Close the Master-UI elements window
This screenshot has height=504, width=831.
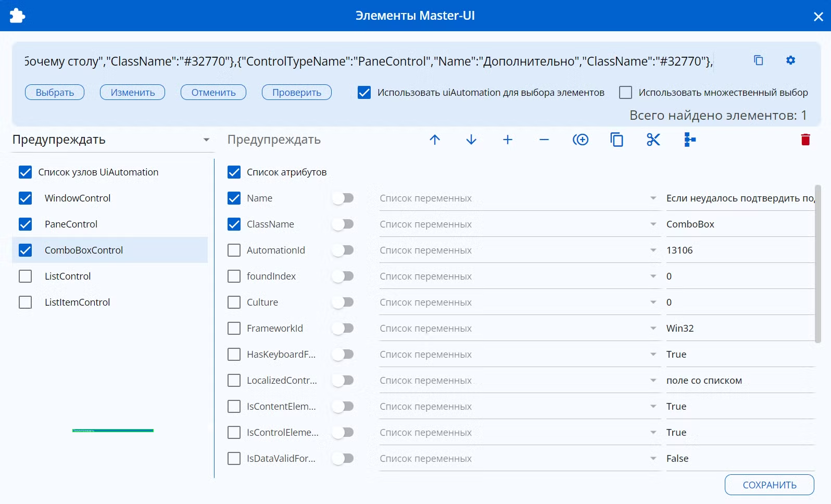pyautogui.click(x=819, y=17)
